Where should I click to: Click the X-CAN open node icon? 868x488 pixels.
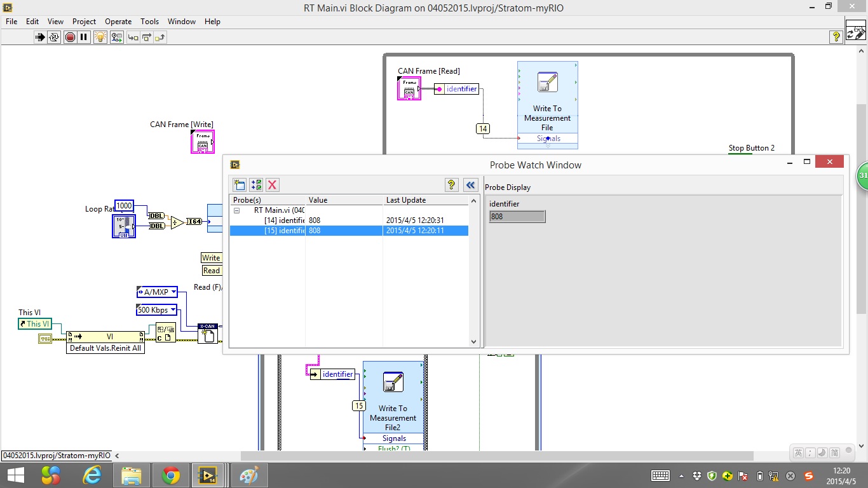pos(208,334)
